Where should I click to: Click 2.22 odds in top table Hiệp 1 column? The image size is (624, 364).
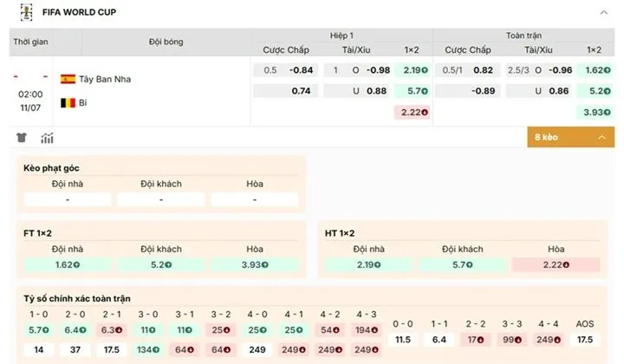[413, 112]
